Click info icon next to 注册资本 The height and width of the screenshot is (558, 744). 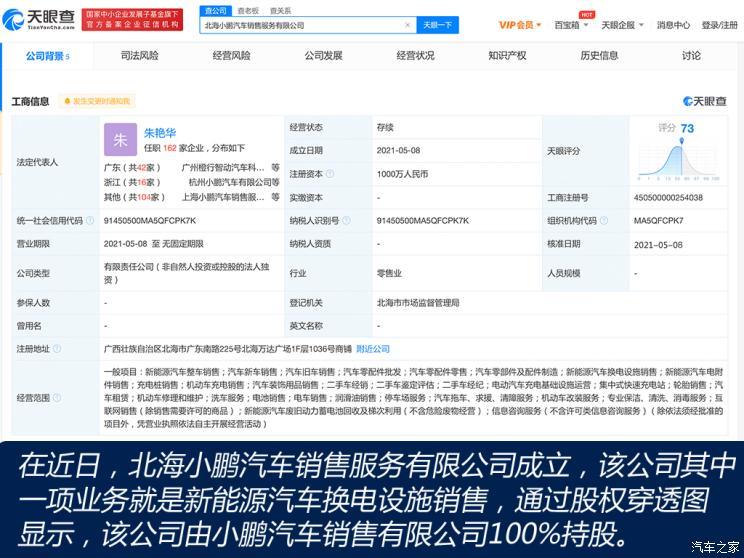[x=330, y=174]
